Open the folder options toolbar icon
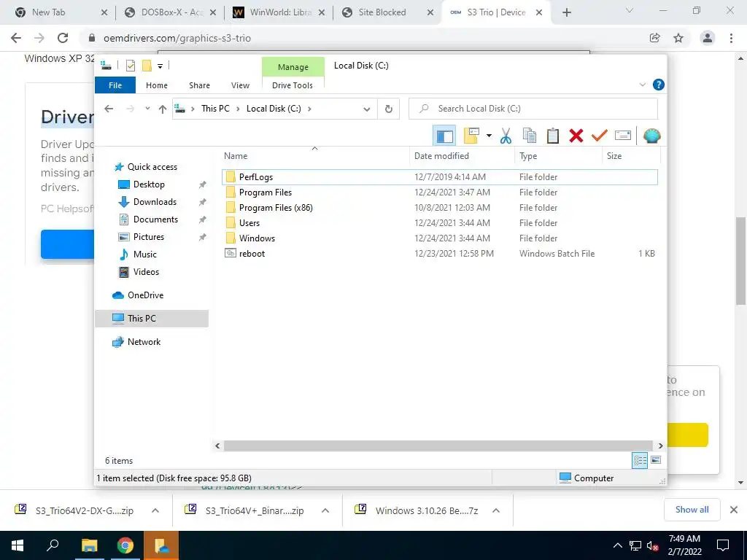This screenshot has width=747, height=560. pyautogui.click(x=471, y=136)
